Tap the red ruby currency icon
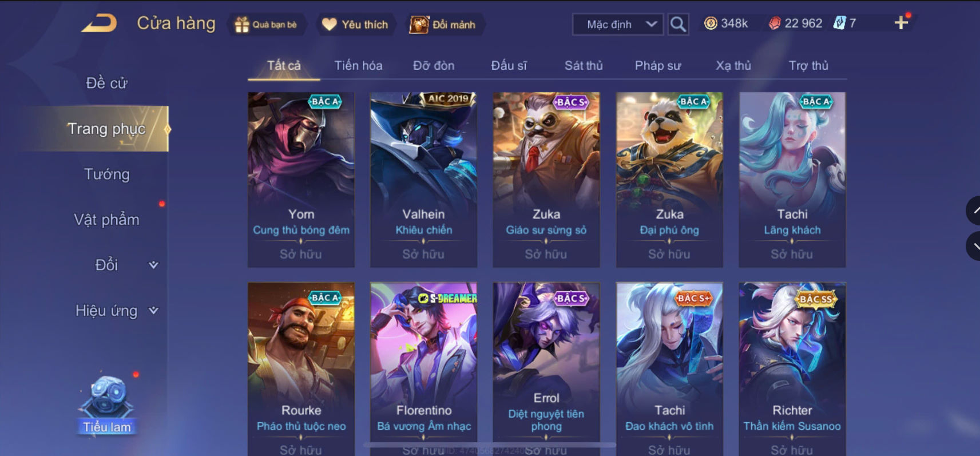The height and width of the screenshot is (456, 980). [x=775, y=23]
